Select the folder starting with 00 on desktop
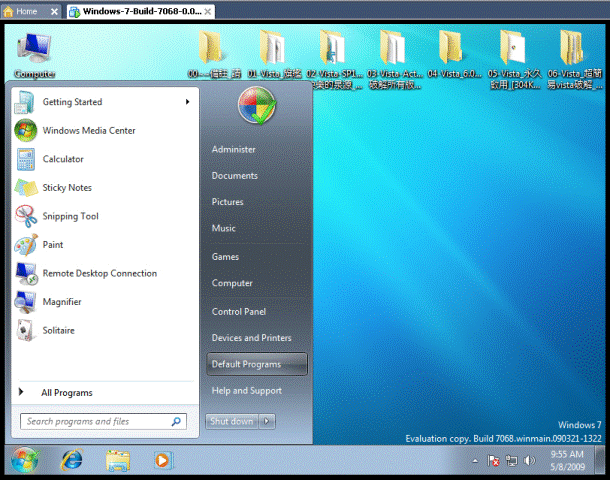610x480 pixels. [214, 54]
